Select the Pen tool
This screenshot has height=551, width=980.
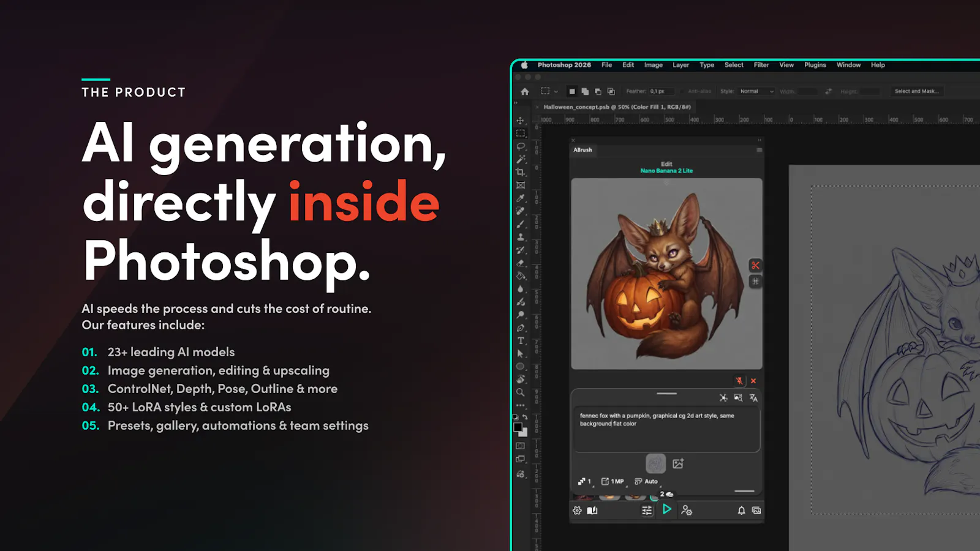point(521,328)
